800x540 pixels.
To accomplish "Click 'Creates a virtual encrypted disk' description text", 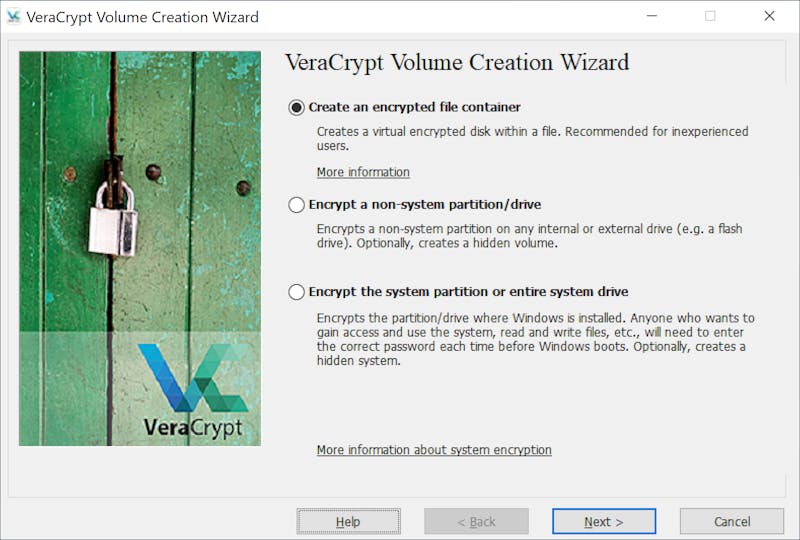I will tap(532, 138).
